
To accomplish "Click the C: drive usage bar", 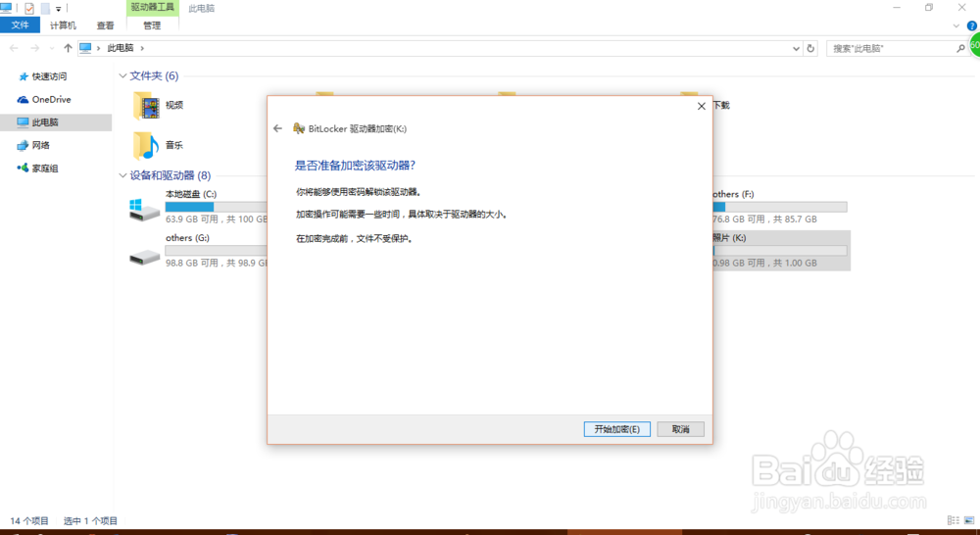I will tap(217, 207).
